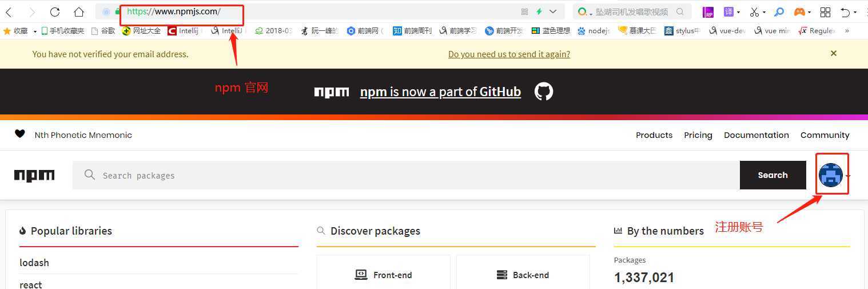Open the user avatar account menu
The height and width of the screenshot is (289, 868).
point(831,175)
